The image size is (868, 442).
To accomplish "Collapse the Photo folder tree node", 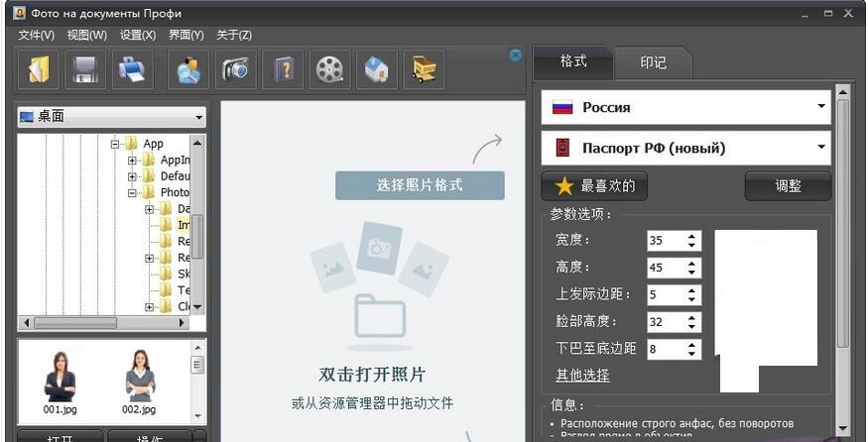I will coord(132,193).
